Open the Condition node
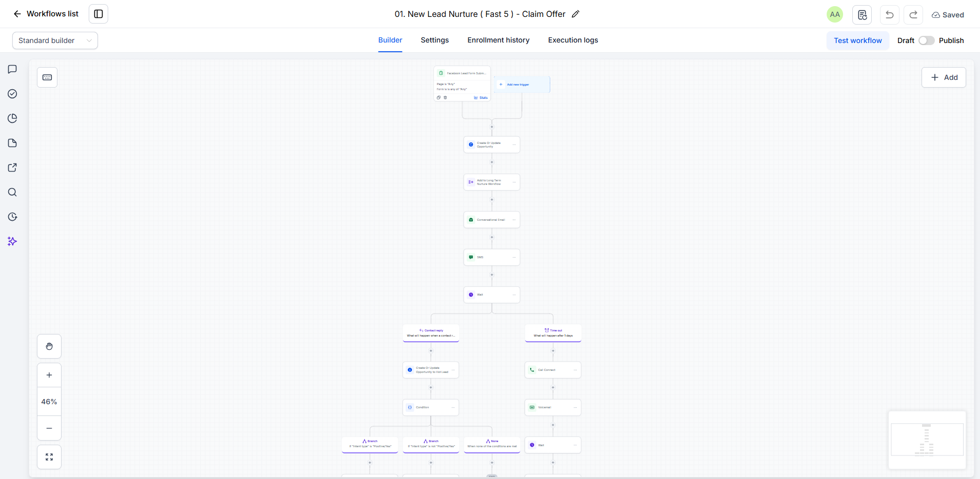 [x=431, y=407]
